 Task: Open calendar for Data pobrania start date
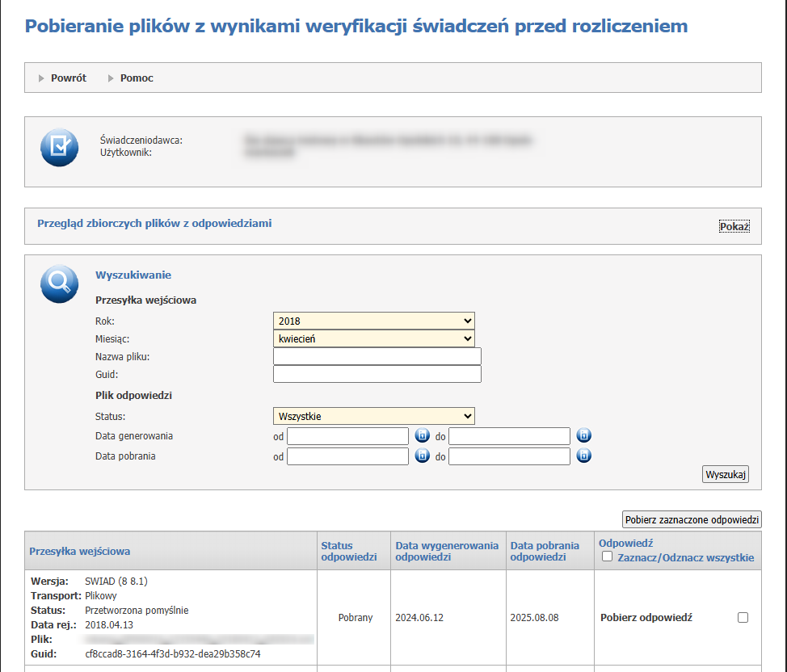pyautogui.click(x=422, y=456)
